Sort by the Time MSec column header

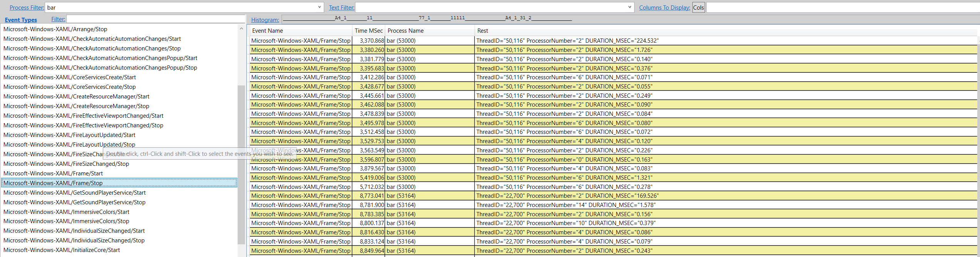[369, 31]
